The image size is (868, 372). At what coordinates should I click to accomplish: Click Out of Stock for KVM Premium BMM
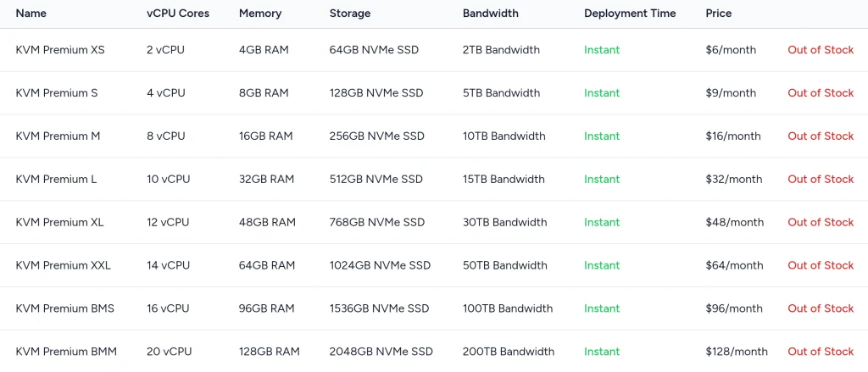coord(820,352)
